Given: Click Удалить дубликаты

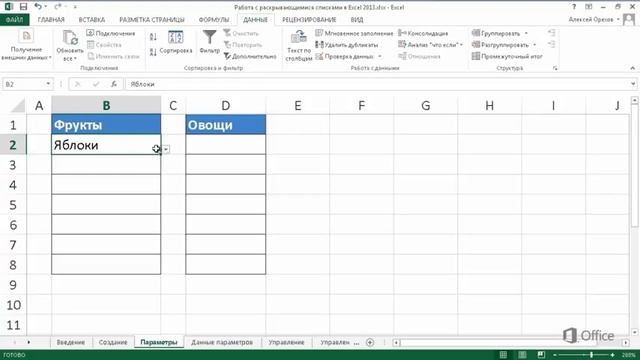Looking at the screenshot, I should click(347, 45).
